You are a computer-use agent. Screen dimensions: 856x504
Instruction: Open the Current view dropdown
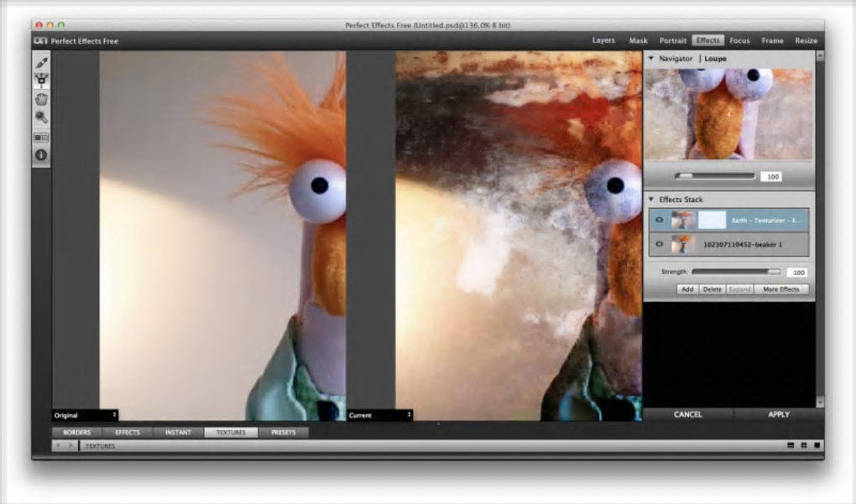(380, 415)
